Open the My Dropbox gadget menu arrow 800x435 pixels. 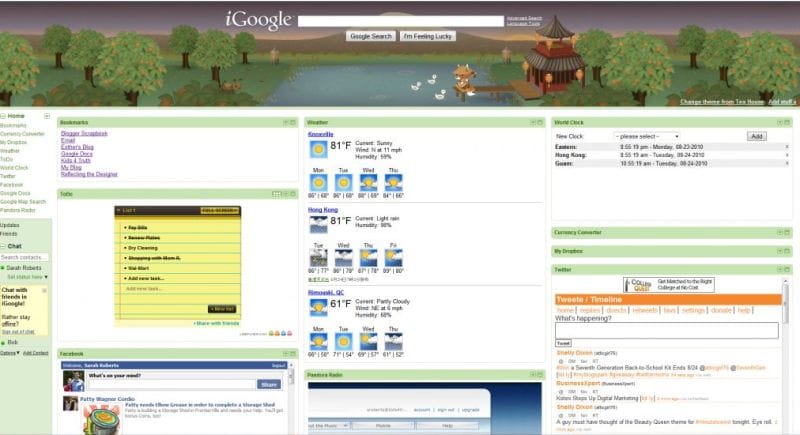[x=780, y=251]
